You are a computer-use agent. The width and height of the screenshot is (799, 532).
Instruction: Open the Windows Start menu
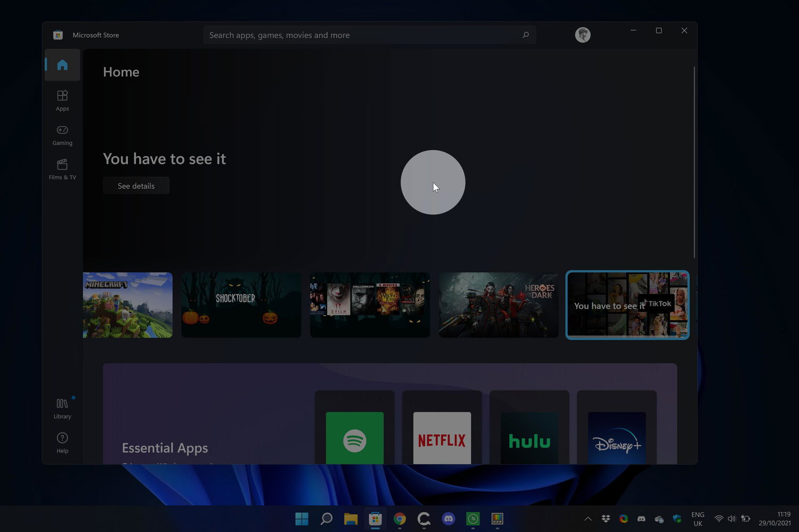pyautogui.click(x=302, y=519)
